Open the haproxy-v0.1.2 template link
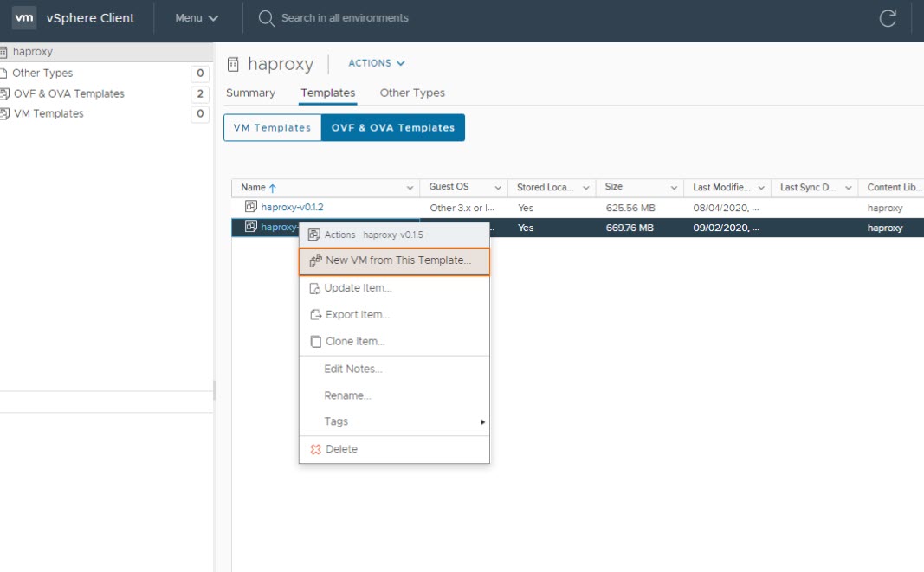 pyautogui.click(x=292, y=207)
